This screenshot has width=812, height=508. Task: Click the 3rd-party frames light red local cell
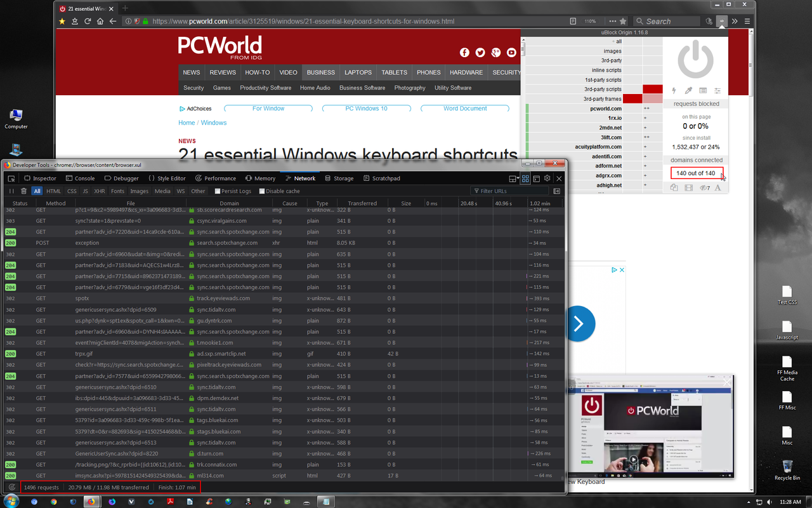[x=652, y=98]
